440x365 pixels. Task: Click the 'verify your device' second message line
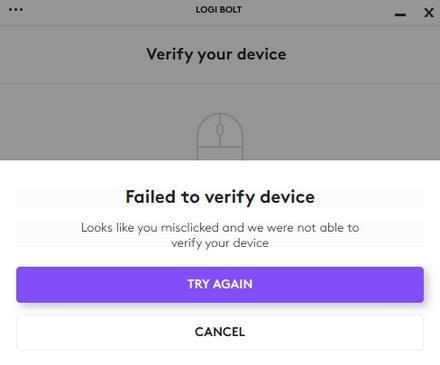point(220,243)
